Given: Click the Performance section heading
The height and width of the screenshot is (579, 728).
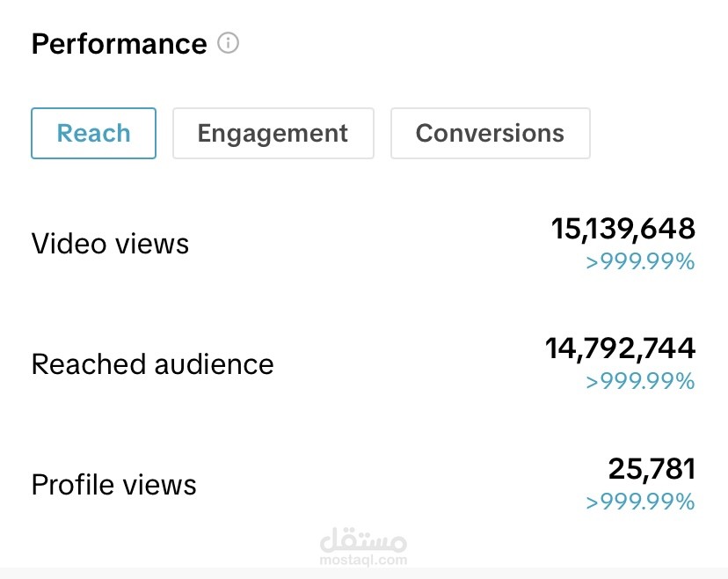Looking at the screenshot, I should (119, 43).
